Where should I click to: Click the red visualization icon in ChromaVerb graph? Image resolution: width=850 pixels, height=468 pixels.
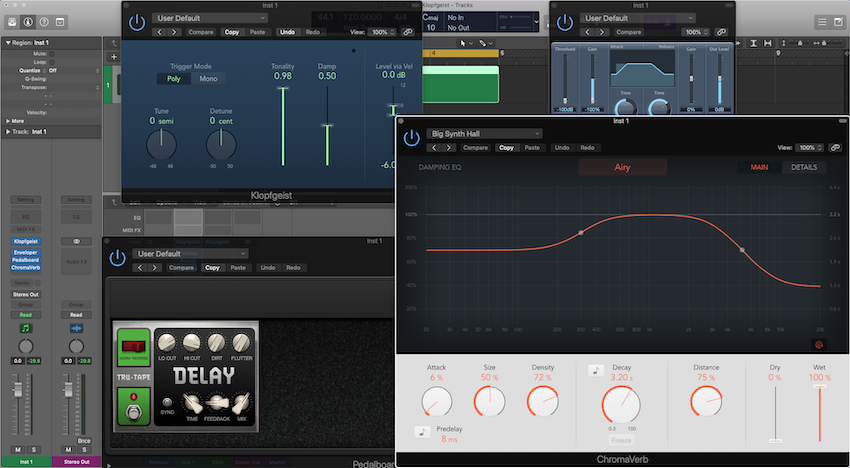[819, 344]
